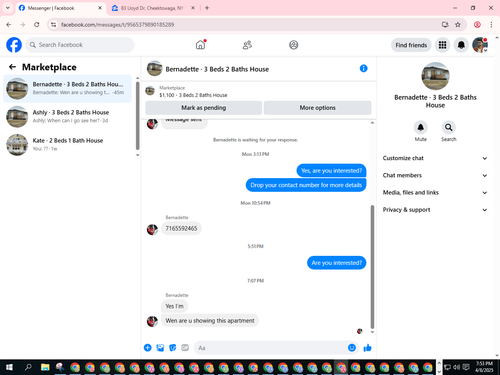
Task: Click the large listing thumbnail in the right panel
Action: click(435, 76)
